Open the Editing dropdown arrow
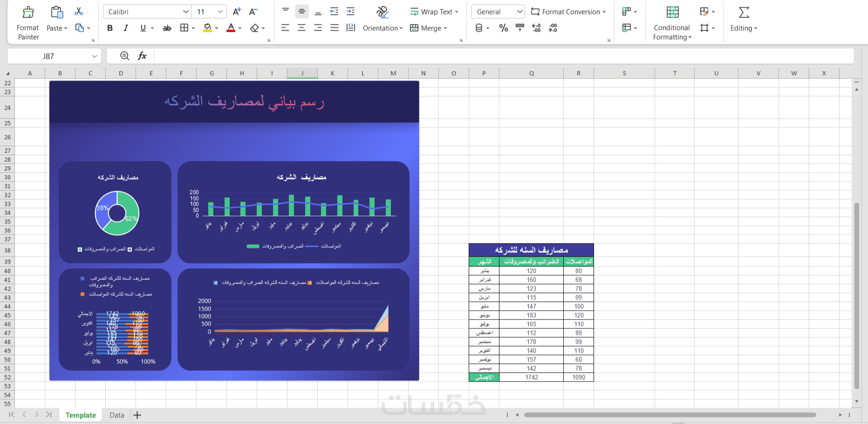The width and height of the screenshot is (868, 424). 756,28
